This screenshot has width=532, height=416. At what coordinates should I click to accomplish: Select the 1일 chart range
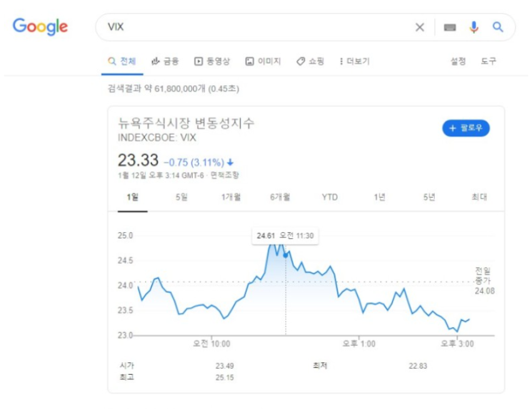point(133,197)
